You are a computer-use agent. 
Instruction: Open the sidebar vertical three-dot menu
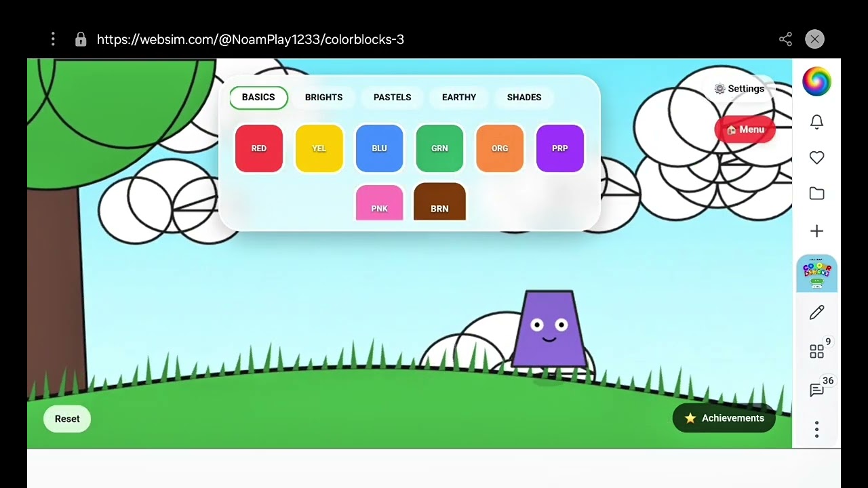(x=816, y=429)
